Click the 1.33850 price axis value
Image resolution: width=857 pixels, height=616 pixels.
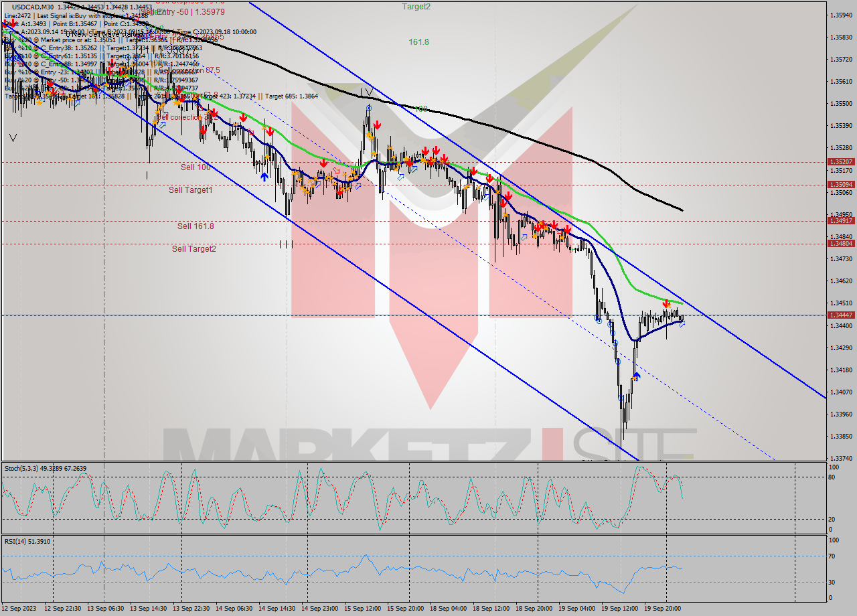pyautogui.click(x=841, y=436)
